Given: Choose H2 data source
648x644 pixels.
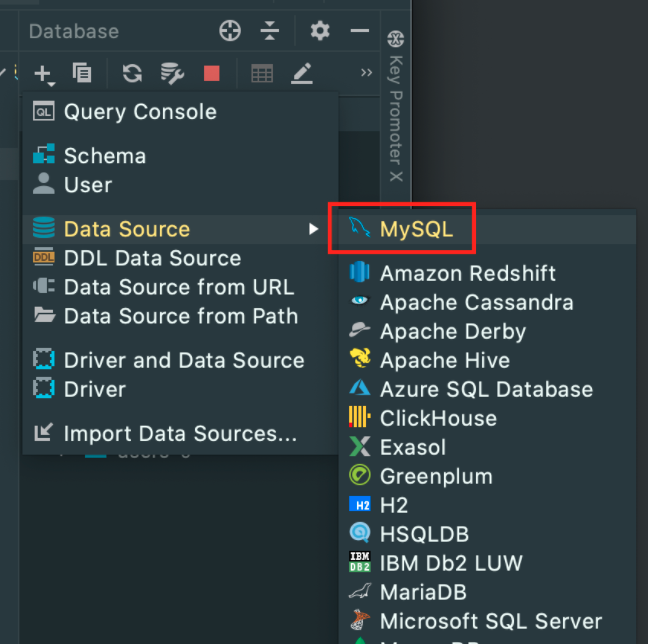Looking at the screenshot, I should [x=488, y=505].
